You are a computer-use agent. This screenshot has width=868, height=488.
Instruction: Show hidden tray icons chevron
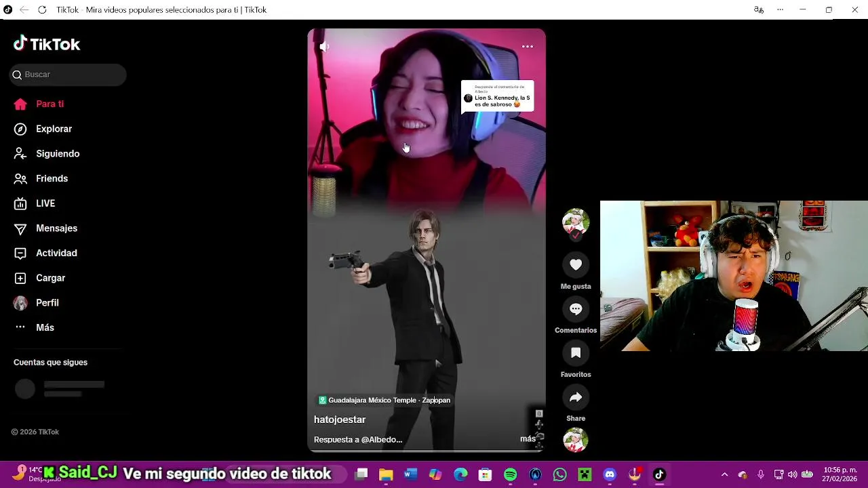point(724,474)
